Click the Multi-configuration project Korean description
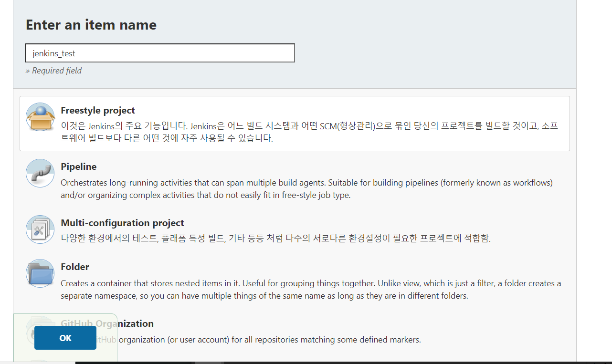This screenshot has width=612, height=364. pos(275,238)
